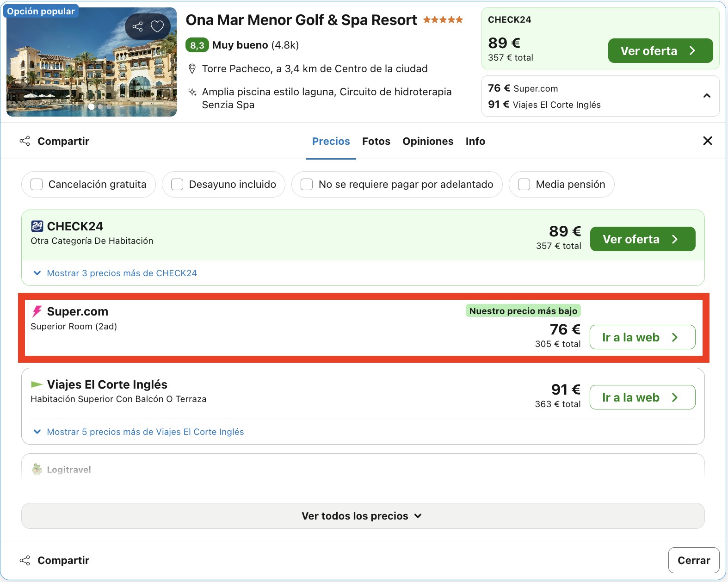Click the Nuestro precio más bajo badge
The height and width of the screenshot is (582, 728).
click(523, 311)
